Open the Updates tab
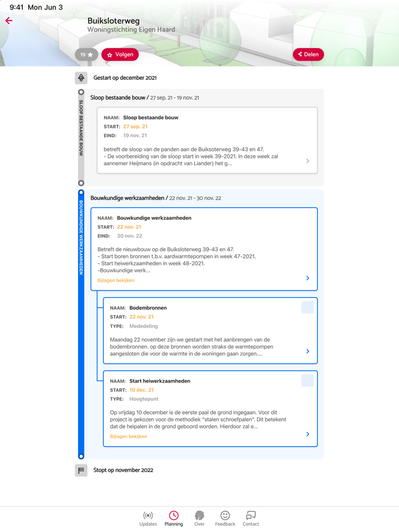Viewport: 399px width, 532px height. coord(148,518)
